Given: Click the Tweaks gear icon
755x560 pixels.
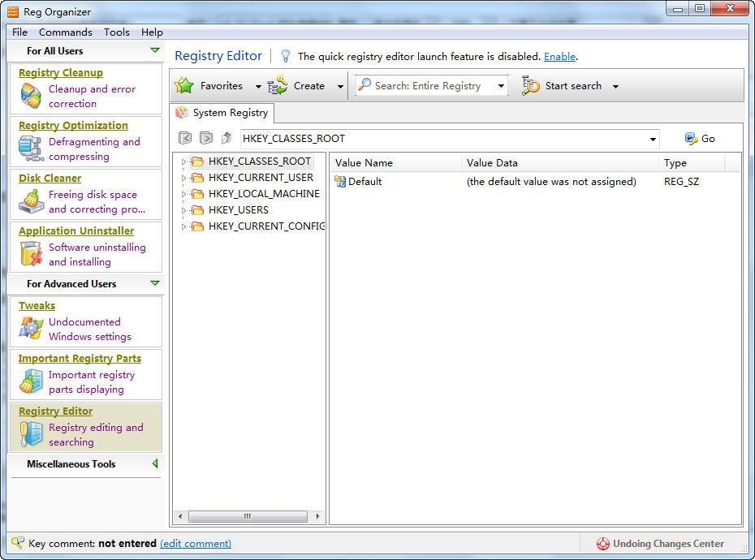Looking at the screenshot, I should coord(31,329).
